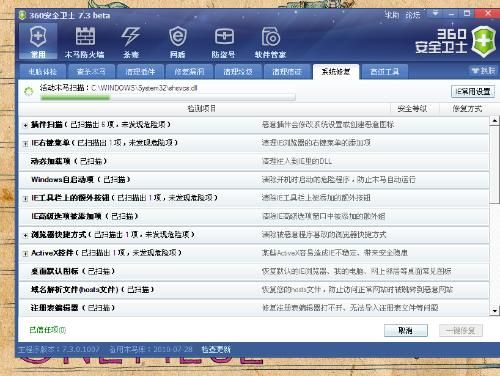This screenshot has height=376, width=500.
Task: Click the 360 shield icon in the title bar
Action: tap(22, 15)
